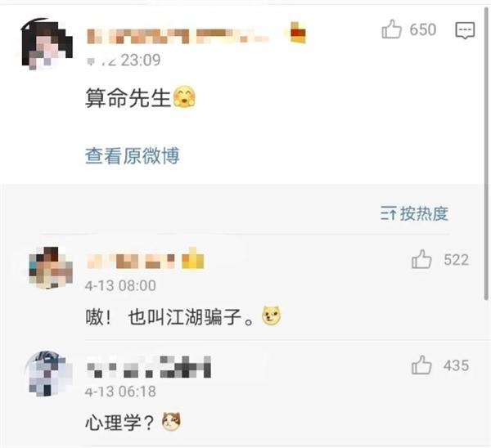Like the comment with 435 likes
The height and width of the screenshot is (448, 491).
(x=421, y=365)
